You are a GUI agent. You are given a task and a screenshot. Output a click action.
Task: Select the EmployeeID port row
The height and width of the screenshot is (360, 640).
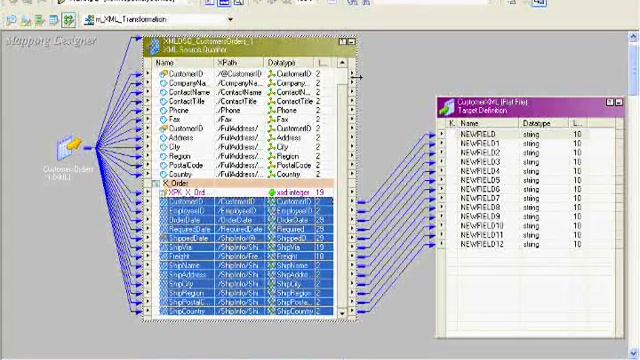246,211
